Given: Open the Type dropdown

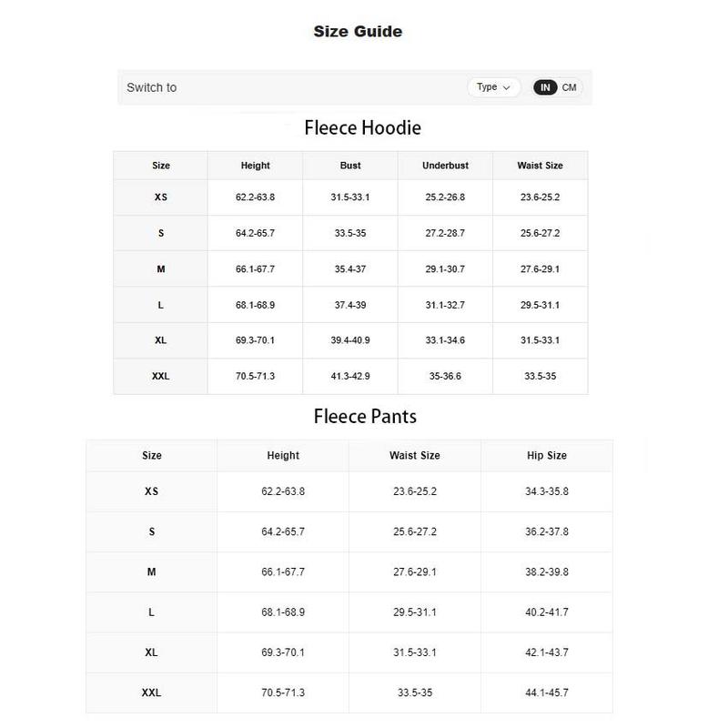Looking at the screenshot, I should pyautogui.click(x=494, y=87).
